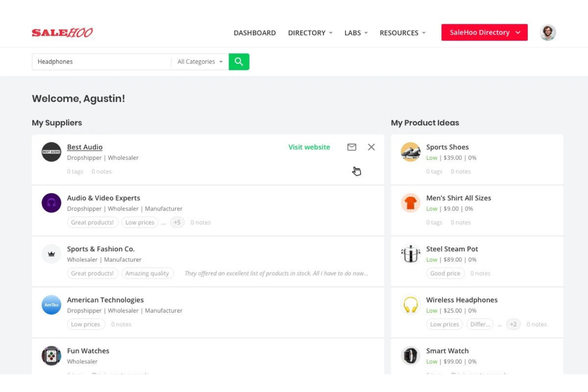Click the Differ... tag on Wireless Headphones
588x392 pixels.
click(480, 324)
